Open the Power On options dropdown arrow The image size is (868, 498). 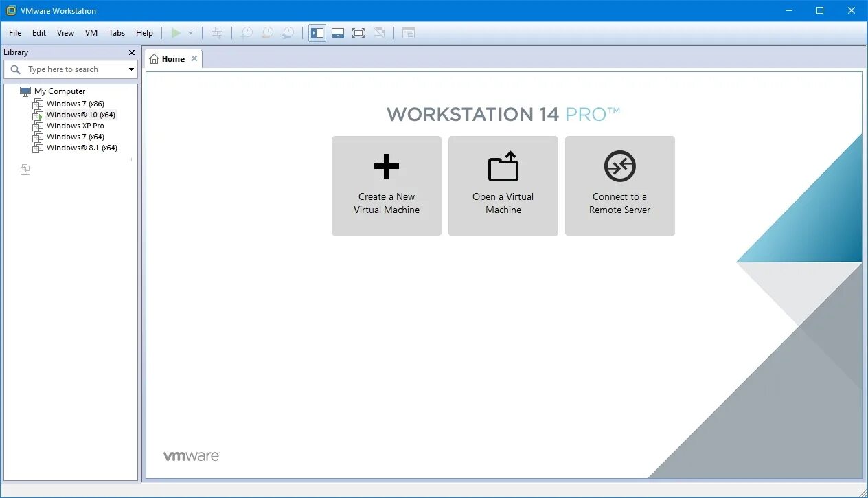click(190, 32)
